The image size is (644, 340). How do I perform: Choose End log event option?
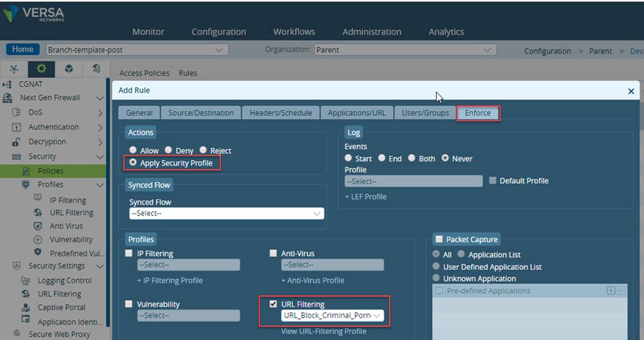(382, 158)
